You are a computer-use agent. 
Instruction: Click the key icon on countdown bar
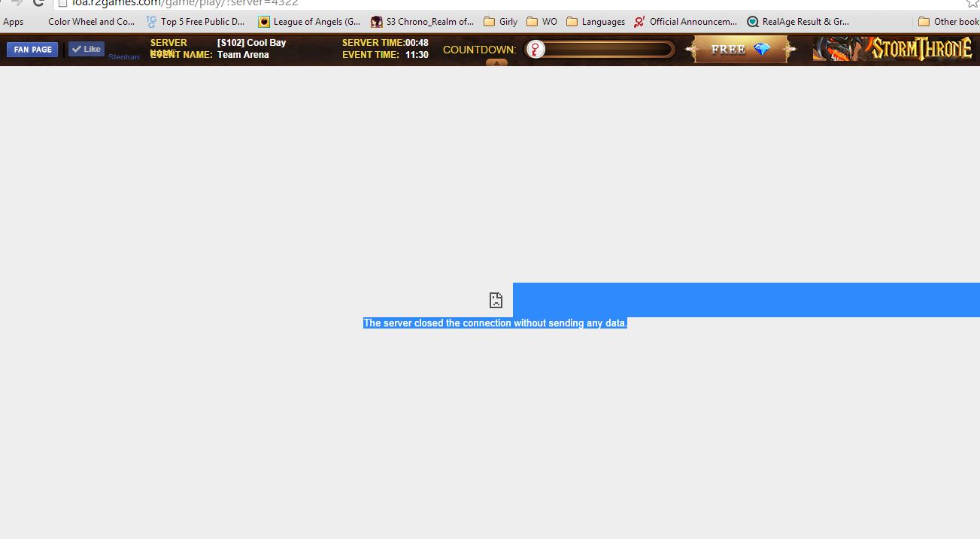pos(535,50)
